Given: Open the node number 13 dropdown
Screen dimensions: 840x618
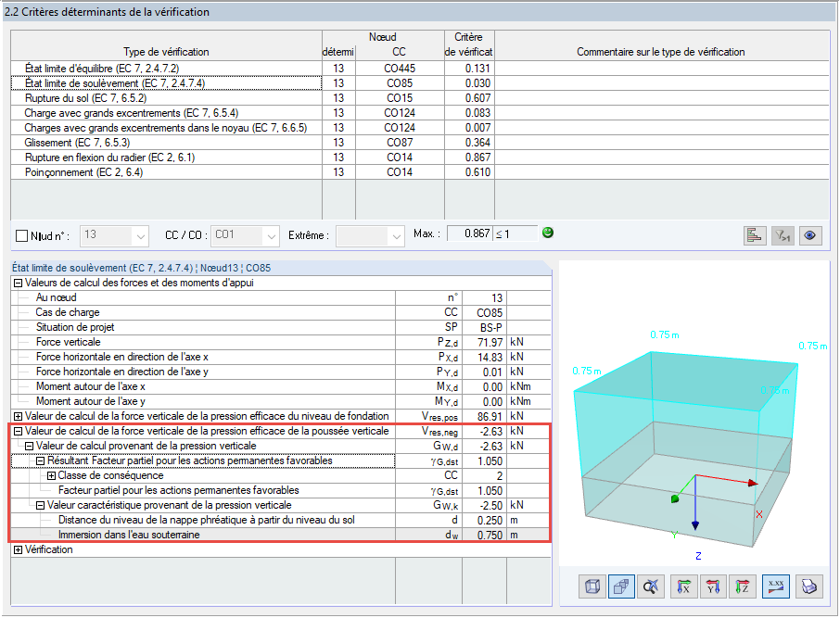Looking at the screenshot, I should click(x=114, y=235).
